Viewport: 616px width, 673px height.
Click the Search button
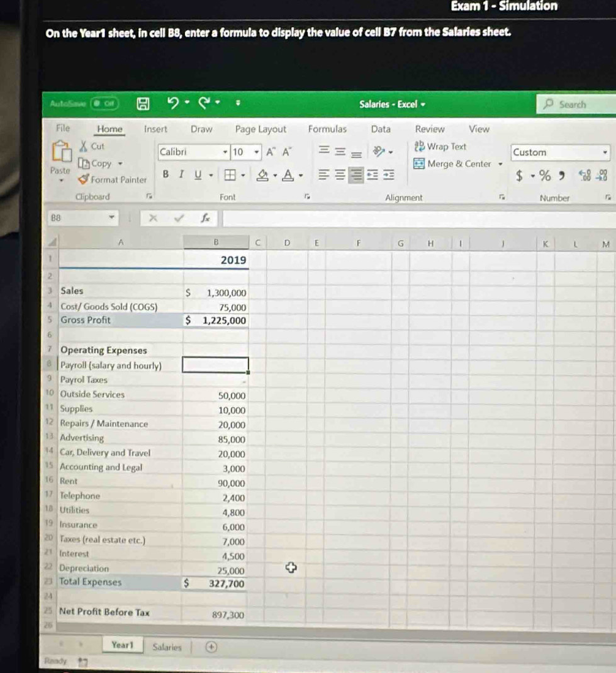pos(572,104)
